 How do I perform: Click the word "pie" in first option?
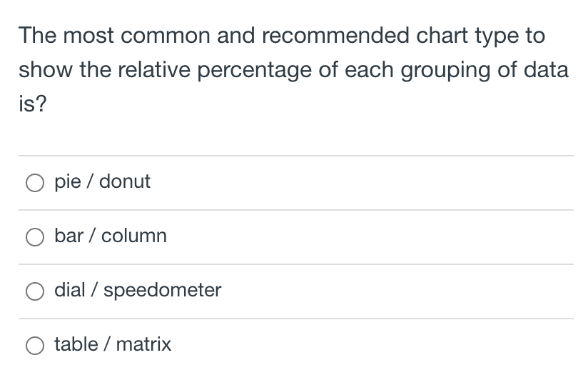(67, 182)
